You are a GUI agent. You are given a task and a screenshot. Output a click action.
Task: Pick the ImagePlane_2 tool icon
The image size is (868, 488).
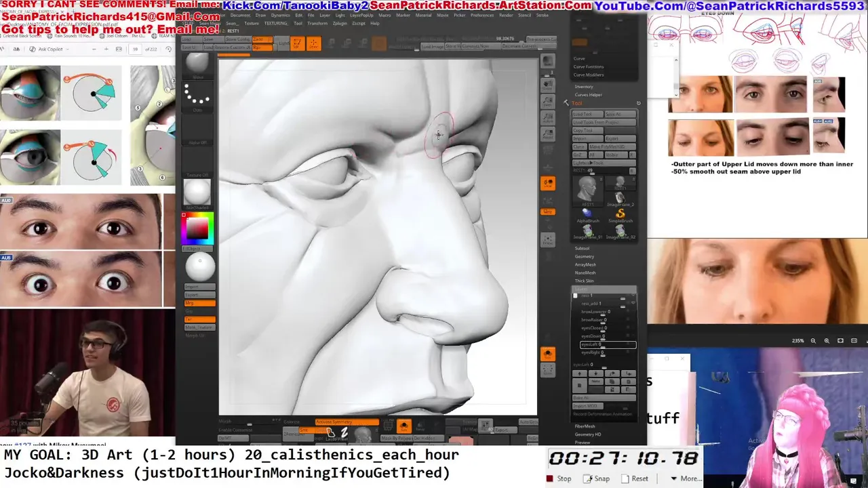point(620,199)
